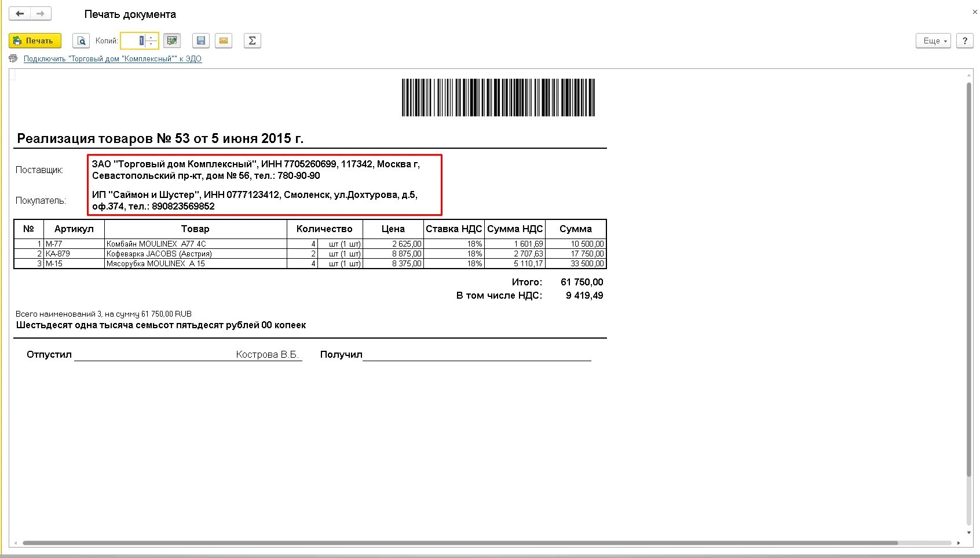Select price cell 8 375,00
The image size is (980, 558).
(x=393, y=263)
